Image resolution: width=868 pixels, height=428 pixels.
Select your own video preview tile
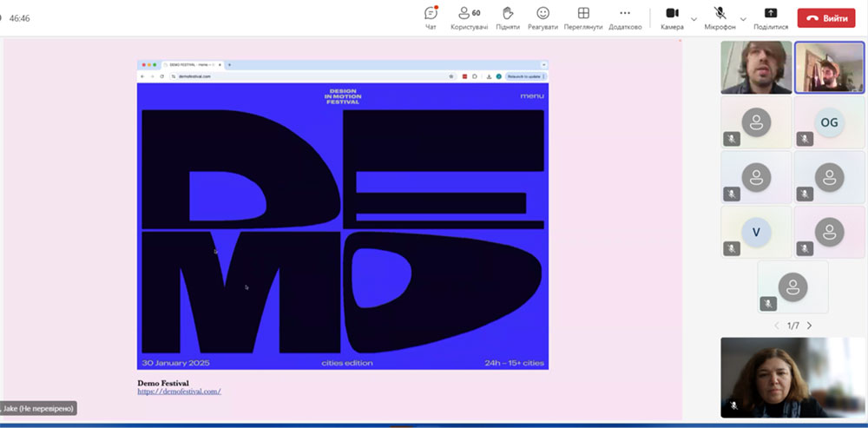(x=792, y=378)
